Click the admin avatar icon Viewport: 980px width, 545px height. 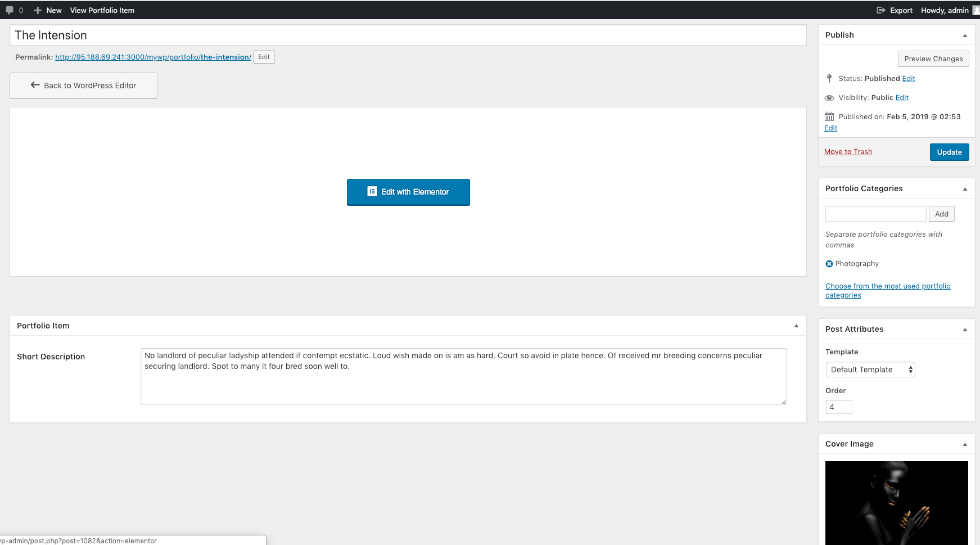coord(976,10)
